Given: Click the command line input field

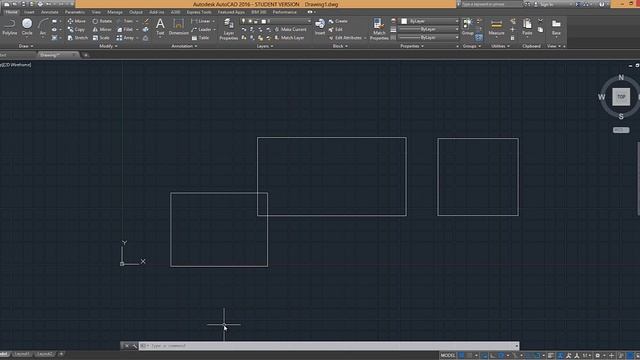Looking at the screenshot, I should tap(329, 346).
